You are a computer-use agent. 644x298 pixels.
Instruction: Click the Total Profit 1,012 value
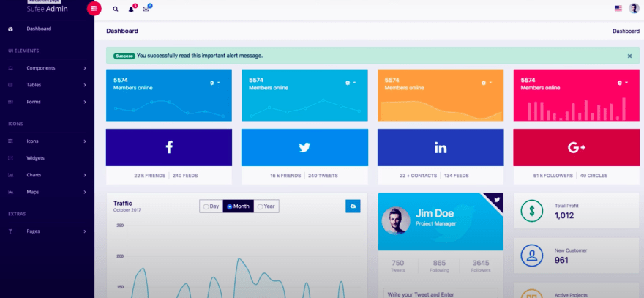click(x=564, y=215)
